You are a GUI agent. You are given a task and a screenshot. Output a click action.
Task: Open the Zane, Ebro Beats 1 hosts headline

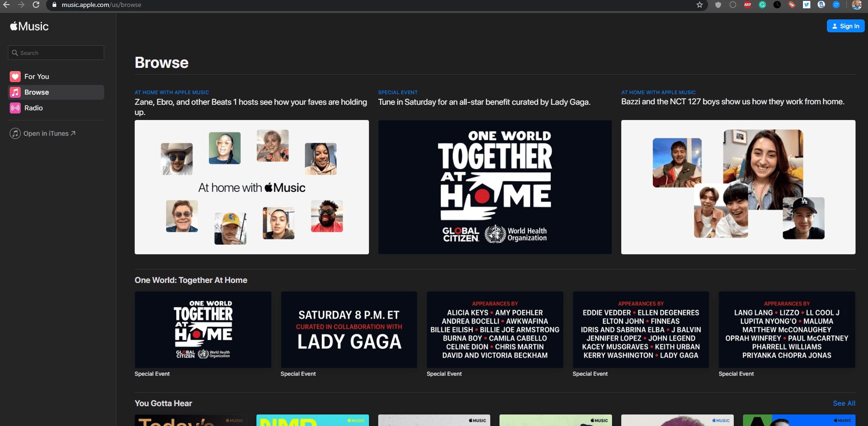251,107
